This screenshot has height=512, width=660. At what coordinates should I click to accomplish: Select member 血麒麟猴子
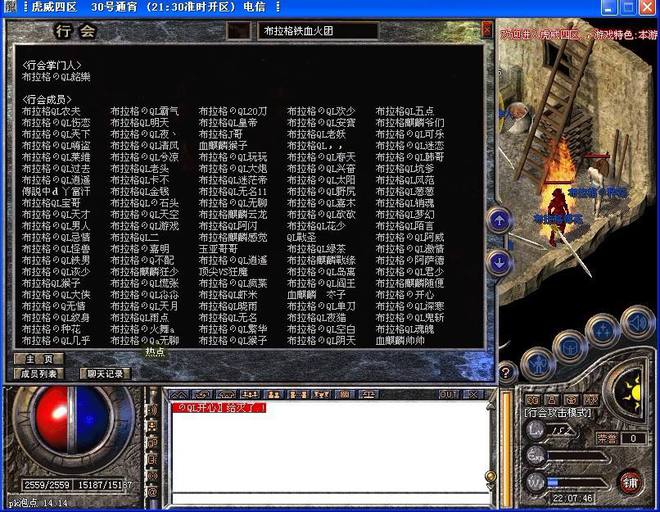pyautogui.click(x=223, y=146)
